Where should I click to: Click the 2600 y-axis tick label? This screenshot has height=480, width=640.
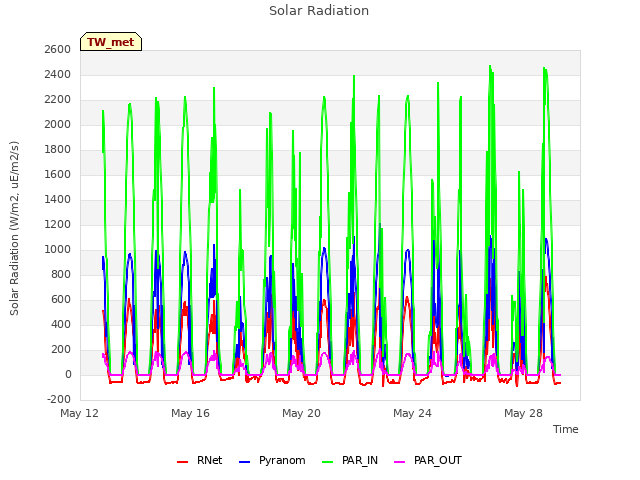[58, 49]
